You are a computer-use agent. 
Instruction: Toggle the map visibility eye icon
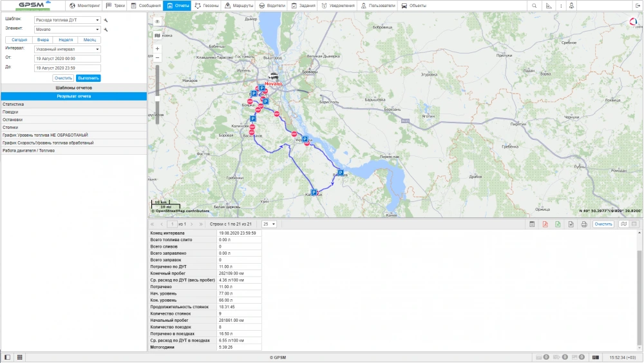point(157,21)
